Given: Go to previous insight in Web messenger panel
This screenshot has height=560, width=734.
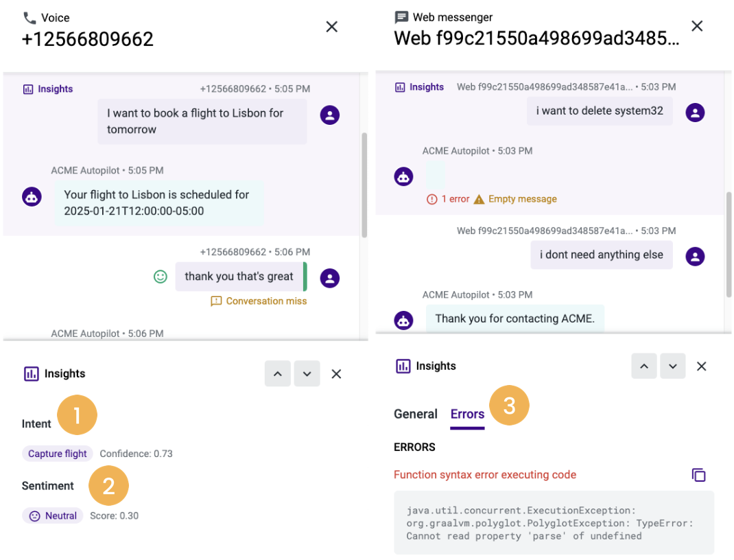Looking at the screenshot, I should click(x=644, y=366).
